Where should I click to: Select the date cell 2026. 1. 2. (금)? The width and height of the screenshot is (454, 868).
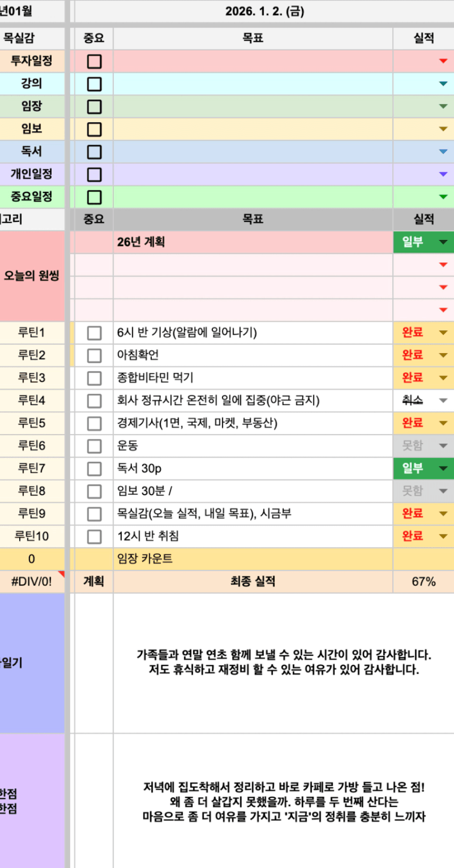pos(265,11)
